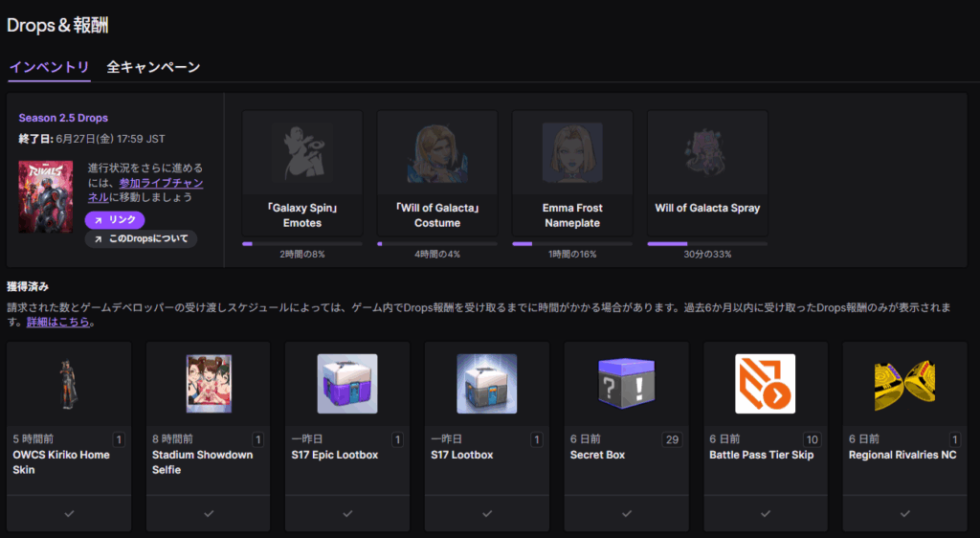Click the Will of Galacta Costume progress bar
980x538 pixels.
pos(437,244)
